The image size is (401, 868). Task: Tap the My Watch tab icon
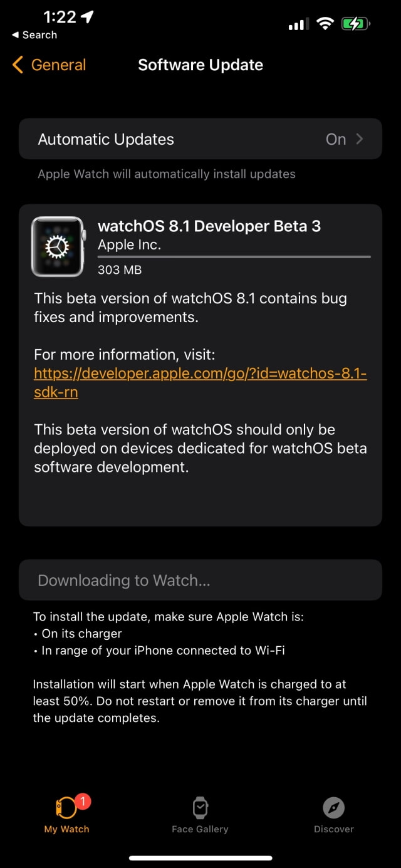click(66, 808)
